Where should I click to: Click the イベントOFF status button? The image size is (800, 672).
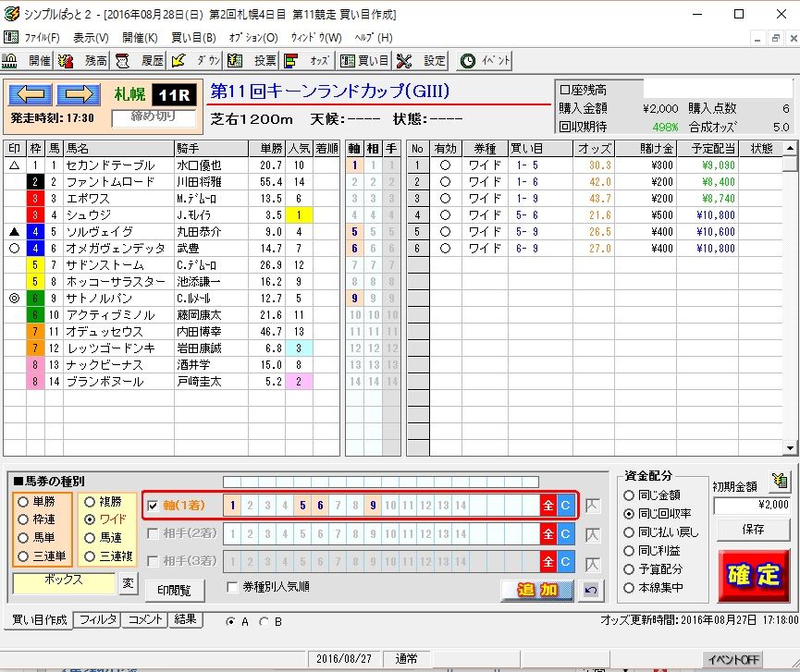click(x=733, y=660)
